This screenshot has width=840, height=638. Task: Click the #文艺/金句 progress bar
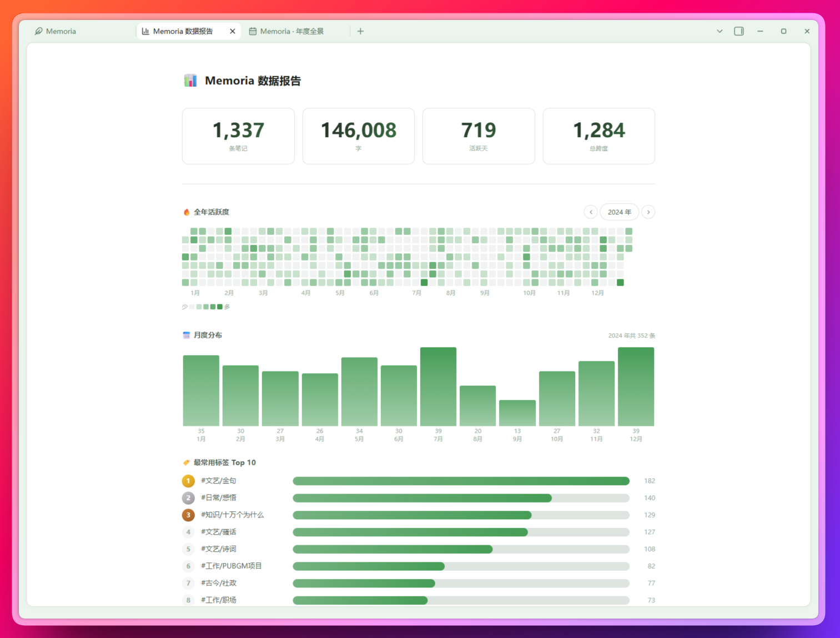point(461,481)
